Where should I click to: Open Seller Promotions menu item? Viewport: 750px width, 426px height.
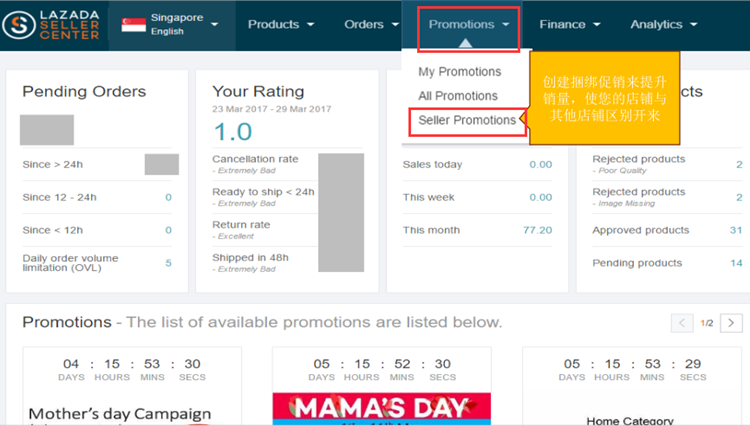(467, 120)
